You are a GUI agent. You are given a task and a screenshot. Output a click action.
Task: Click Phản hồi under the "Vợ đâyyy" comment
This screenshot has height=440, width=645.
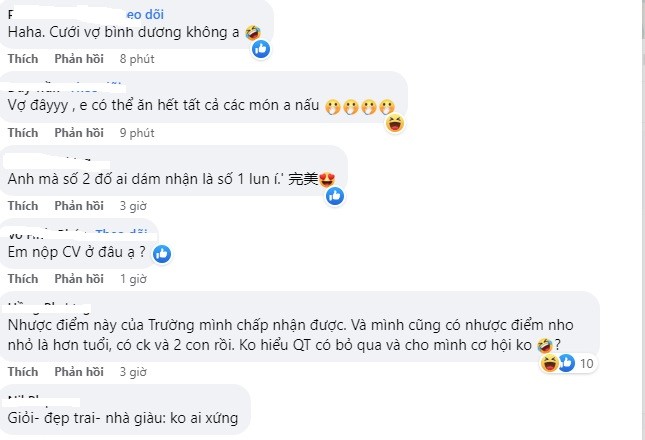tap(79, 132)
